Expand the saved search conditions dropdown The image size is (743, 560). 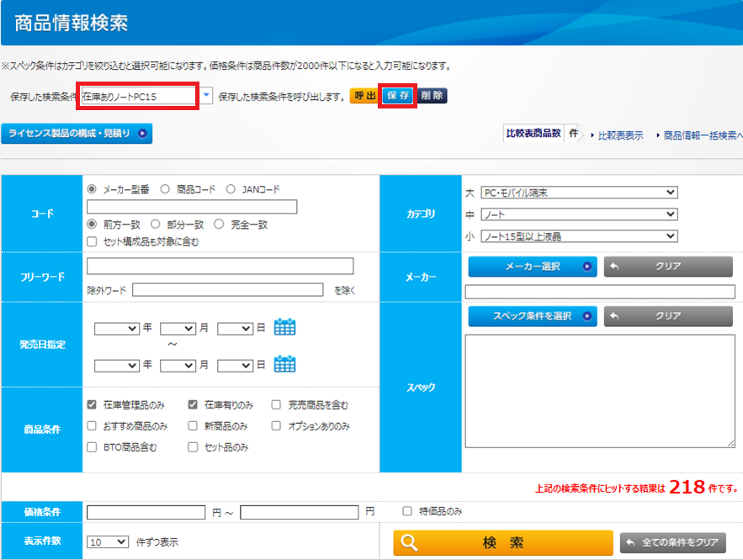tap(207, 96)
